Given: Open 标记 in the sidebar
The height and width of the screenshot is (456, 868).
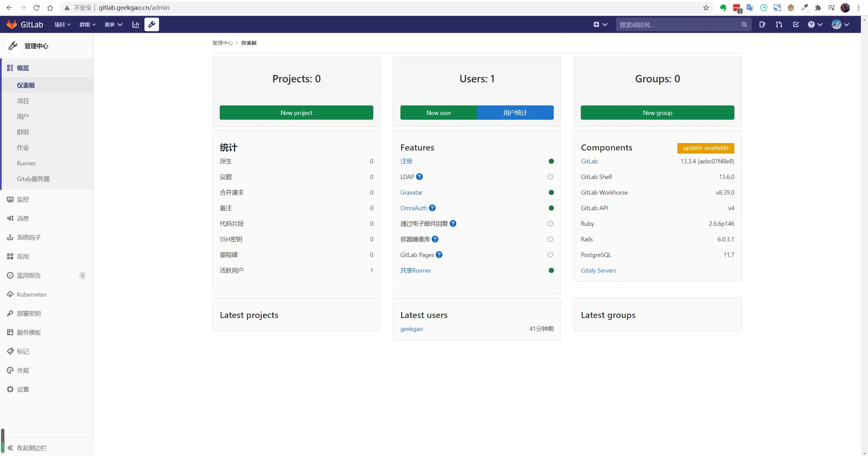Looking at the screenshot, I should click(46, 351).
